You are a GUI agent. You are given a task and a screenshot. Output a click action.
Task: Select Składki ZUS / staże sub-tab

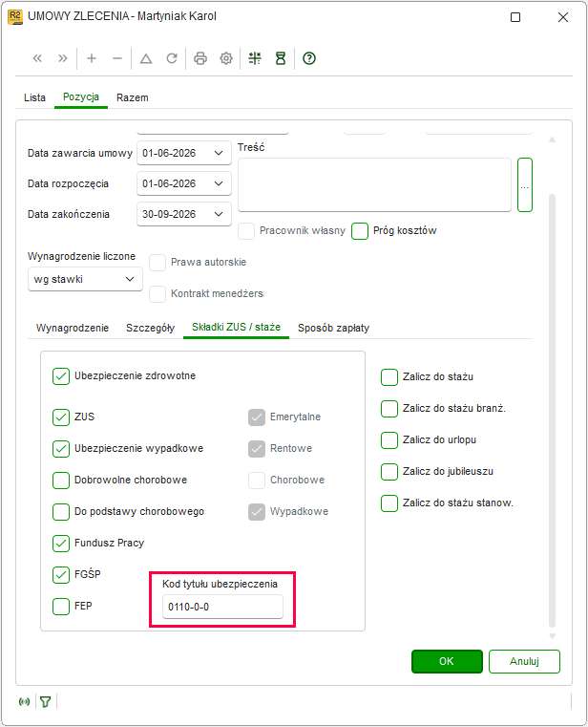point(237,327)
